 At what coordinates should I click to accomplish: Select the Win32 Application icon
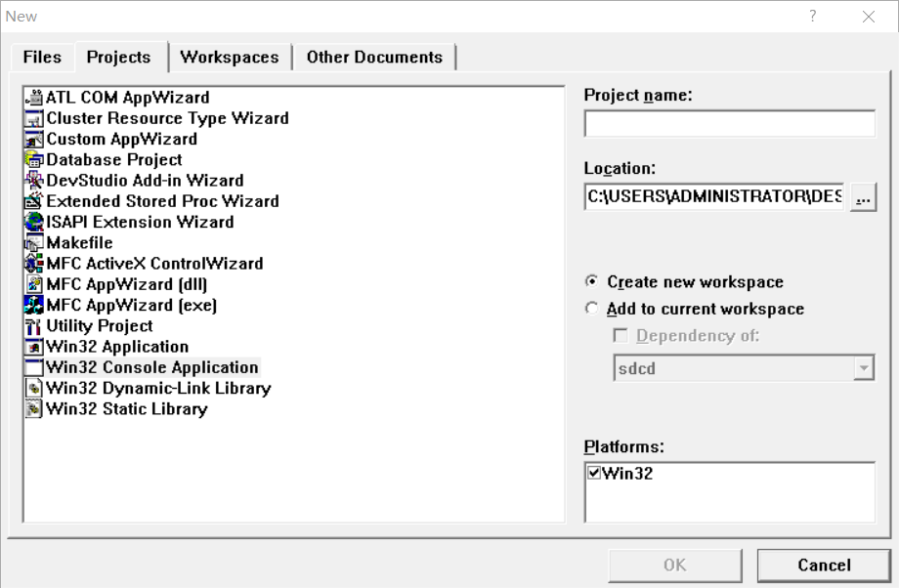34,346
